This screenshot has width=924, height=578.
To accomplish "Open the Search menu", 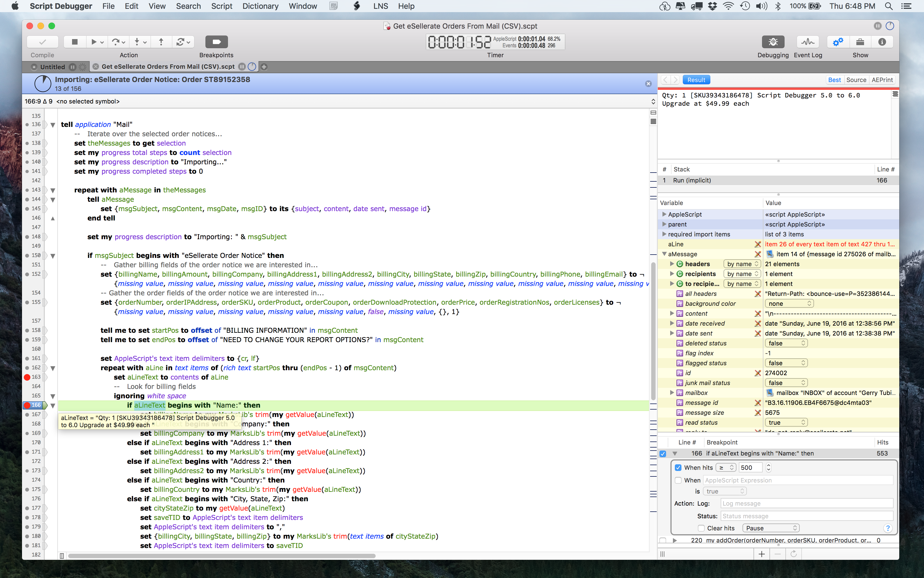I will point(188,6).
